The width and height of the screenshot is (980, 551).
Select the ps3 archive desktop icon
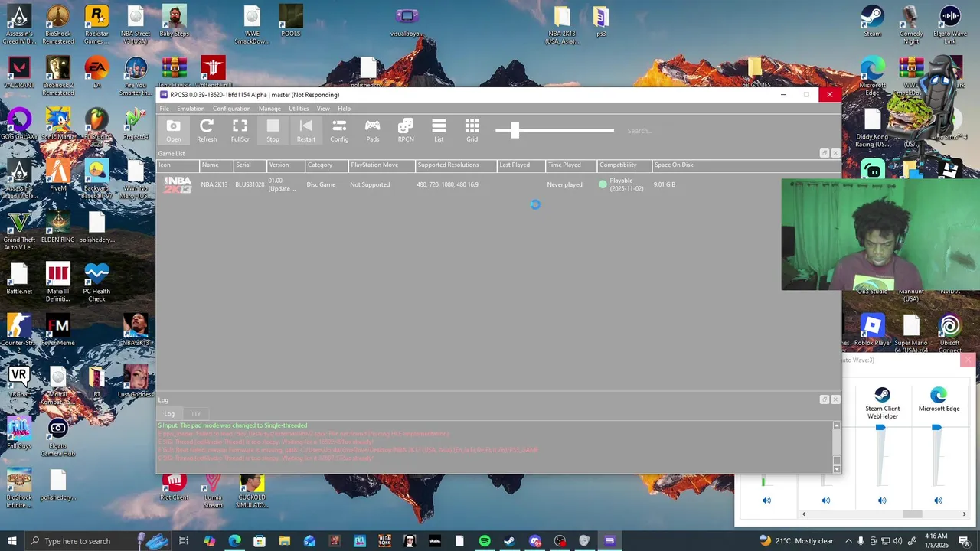[601, 21]
